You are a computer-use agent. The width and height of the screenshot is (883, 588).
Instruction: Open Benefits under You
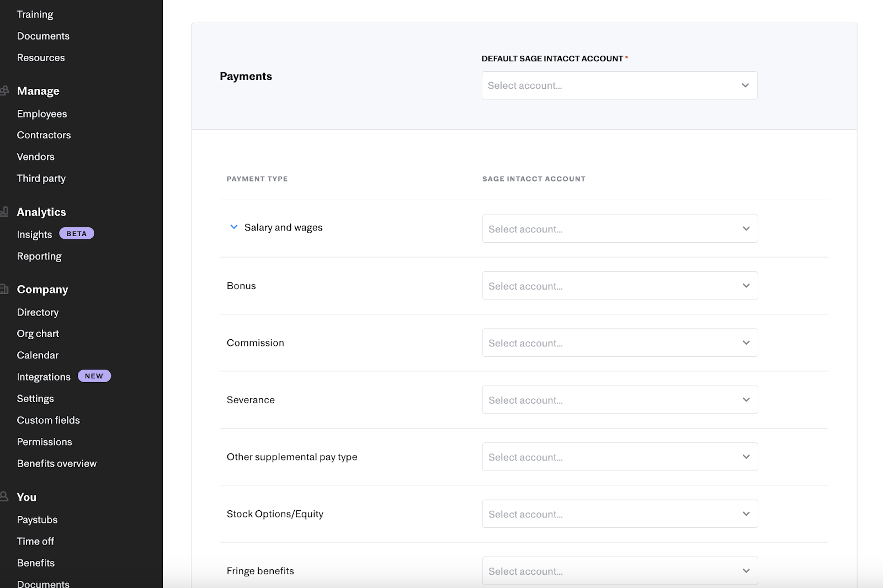[36, 563]
